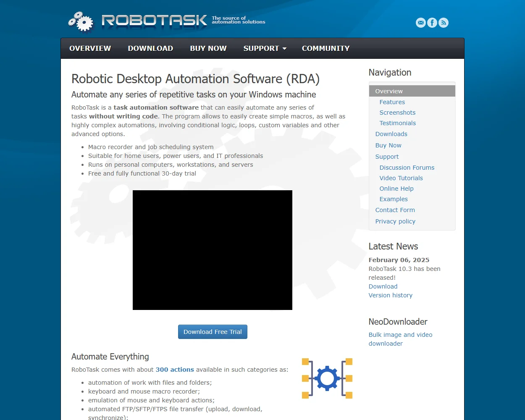
Task: Open Version history under Latest News
Action: 390,295
